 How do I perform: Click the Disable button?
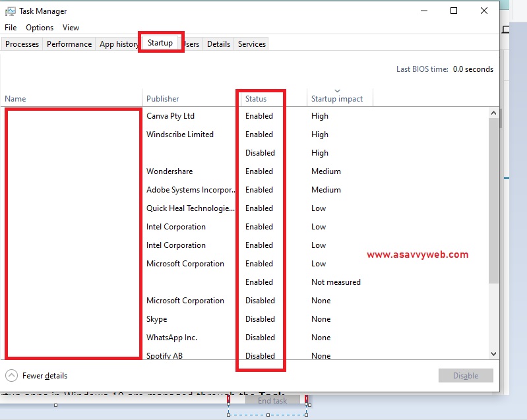point(466,376)
